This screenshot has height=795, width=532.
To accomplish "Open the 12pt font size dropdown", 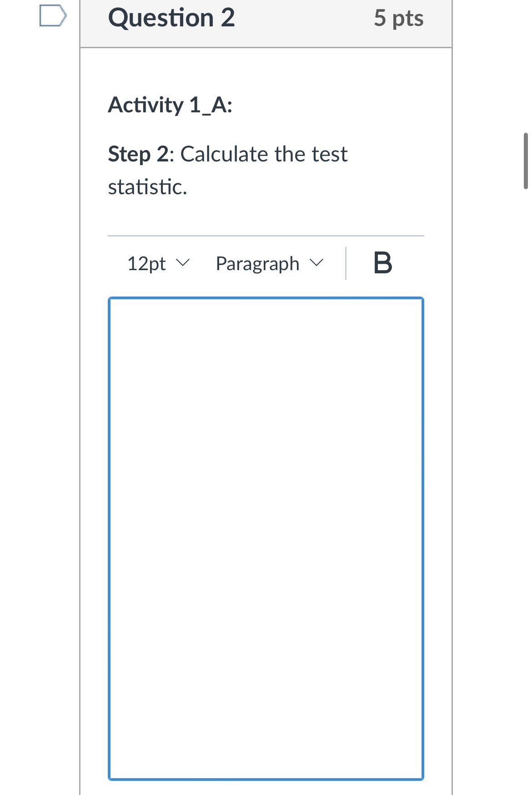I will [157, 263].
